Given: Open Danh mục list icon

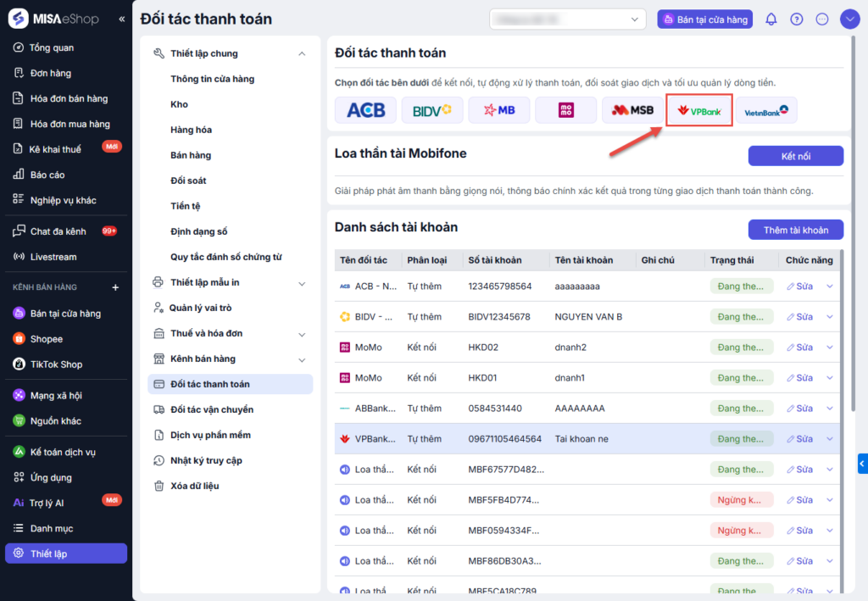Looking at the screenshot, I should (x=19, y=528).
